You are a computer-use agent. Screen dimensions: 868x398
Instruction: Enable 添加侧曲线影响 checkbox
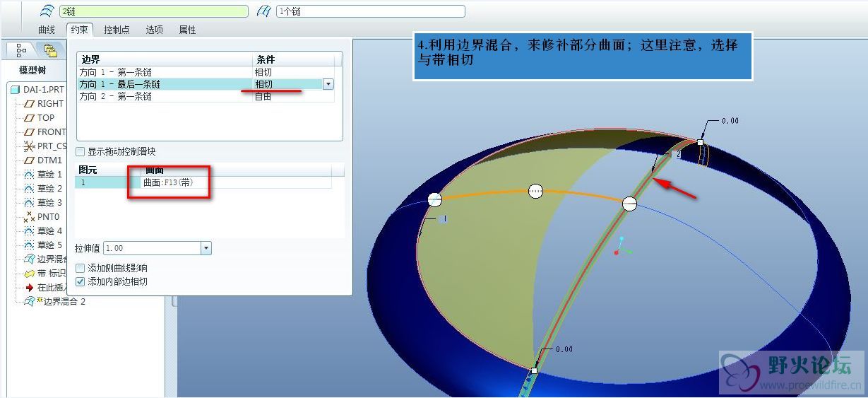tap(81, 268)
